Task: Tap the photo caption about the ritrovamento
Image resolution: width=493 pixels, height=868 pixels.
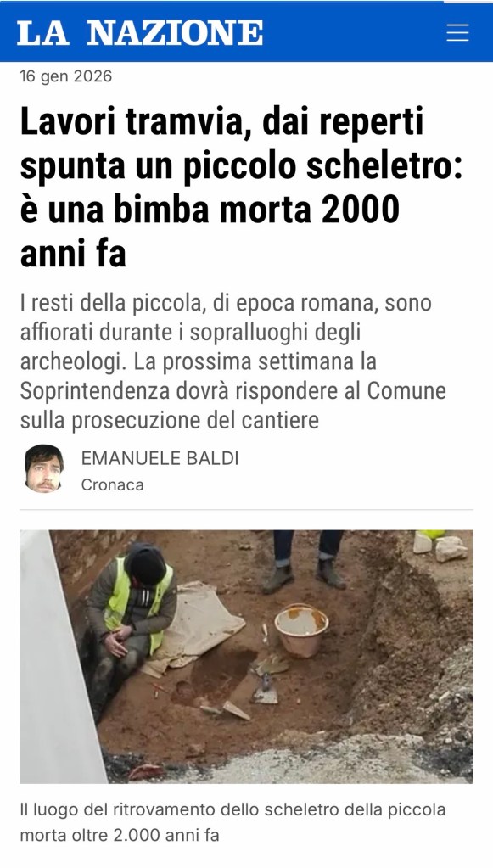Action: (232, 821)
